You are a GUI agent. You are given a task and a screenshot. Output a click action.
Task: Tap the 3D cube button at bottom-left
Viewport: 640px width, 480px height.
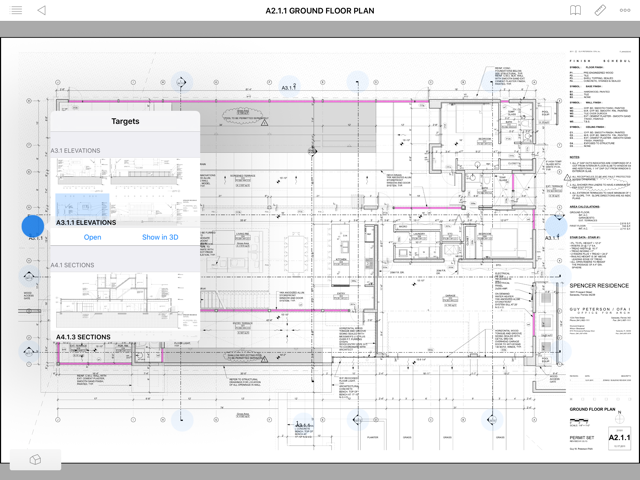(x=35, y=460)
